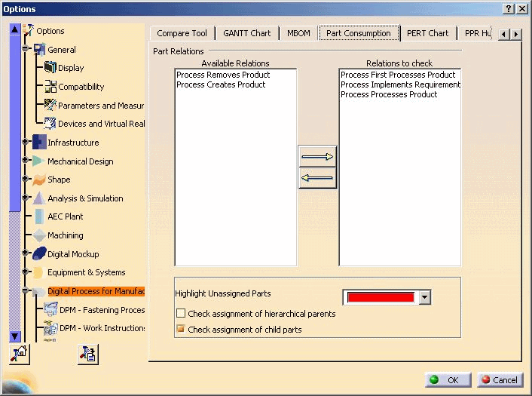Open the Shape category icon

39,180
